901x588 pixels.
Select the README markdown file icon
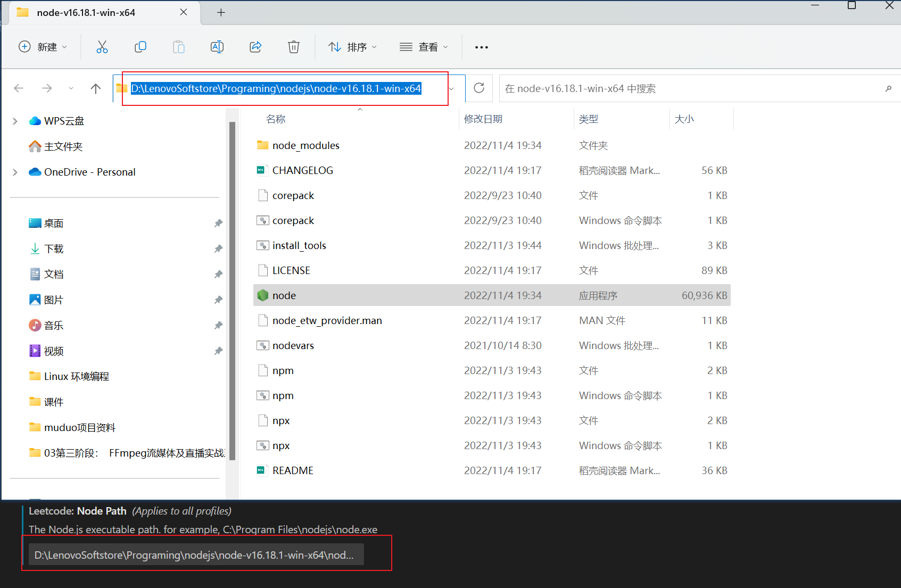261,470
